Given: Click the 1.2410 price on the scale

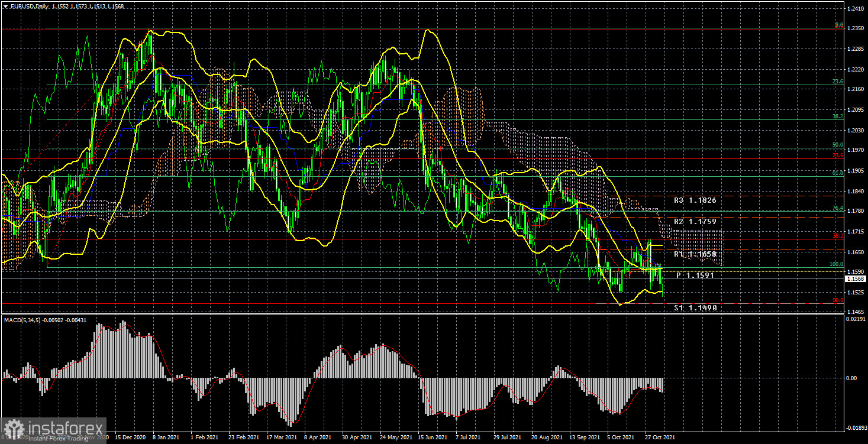Looking at the screenshot, I should [855, 9].
